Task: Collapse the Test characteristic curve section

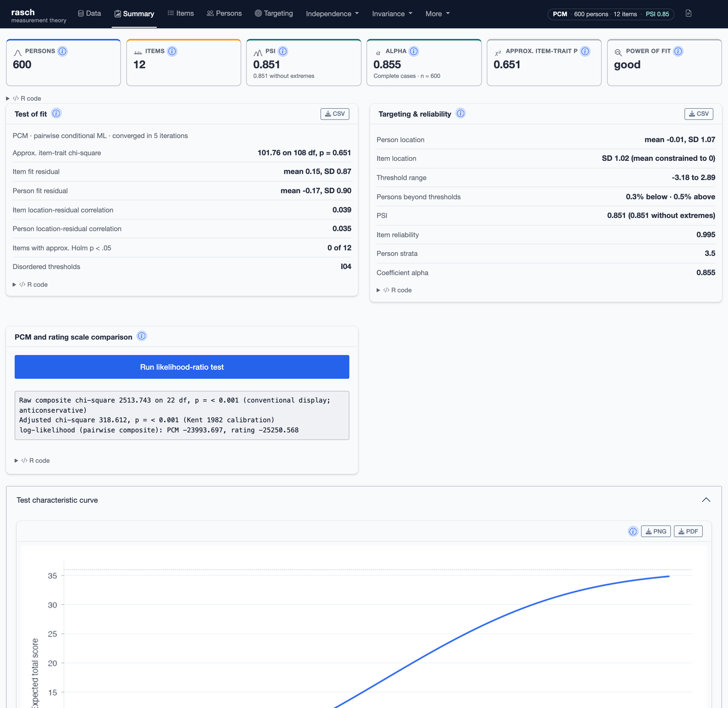Action: (706, 500)
